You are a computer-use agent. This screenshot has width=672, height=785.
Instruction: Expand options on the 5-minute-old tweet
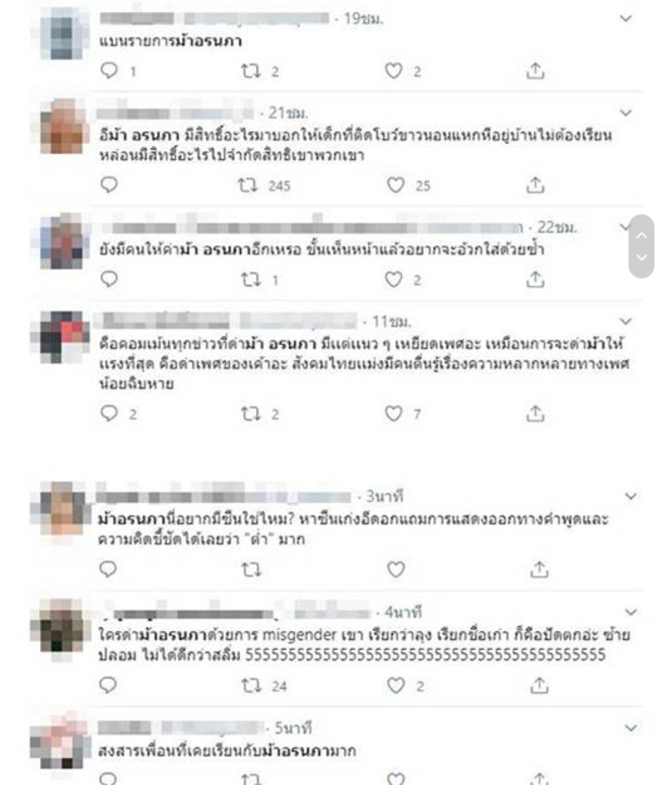(631, 728)
